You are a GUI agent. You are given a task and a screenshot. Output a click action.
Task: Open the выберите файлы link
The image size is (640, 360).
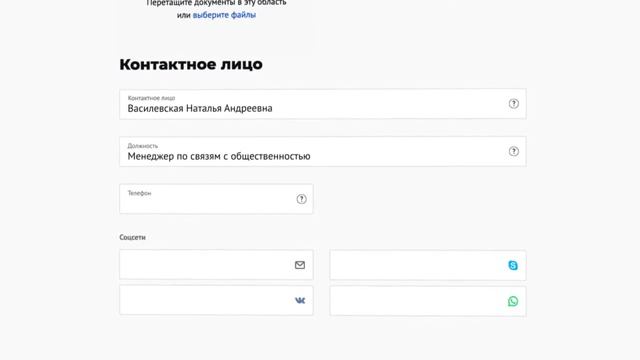pyautogui.click(x=224, y=15)
